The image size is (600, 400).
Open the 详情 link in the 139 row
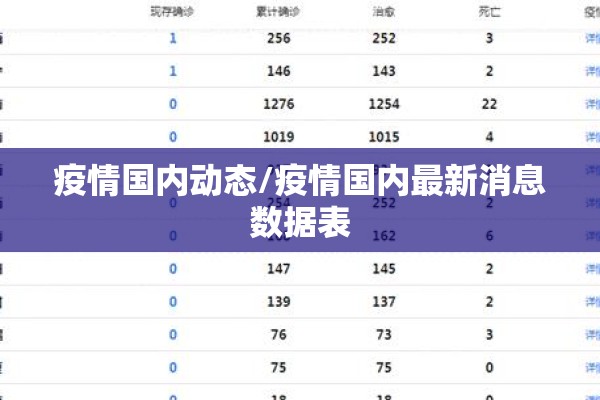pos(593,302)
